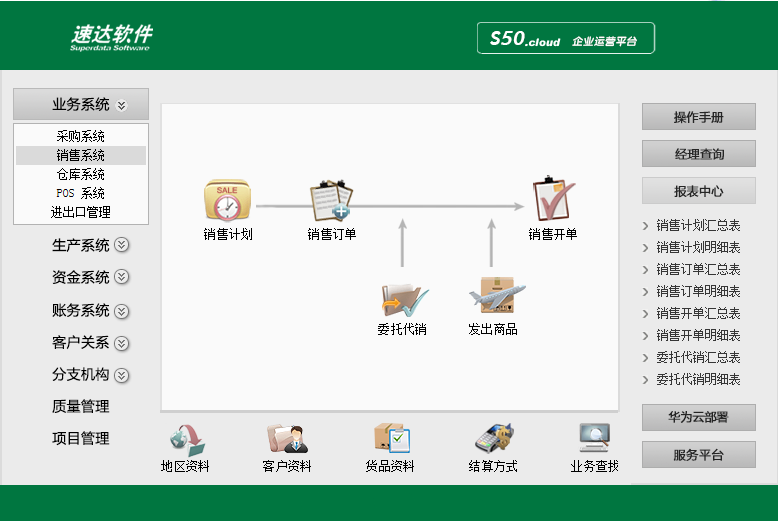778x521 pixels.
Task: Open the 销售计划 sale clock icon
Action: point(227,200)
